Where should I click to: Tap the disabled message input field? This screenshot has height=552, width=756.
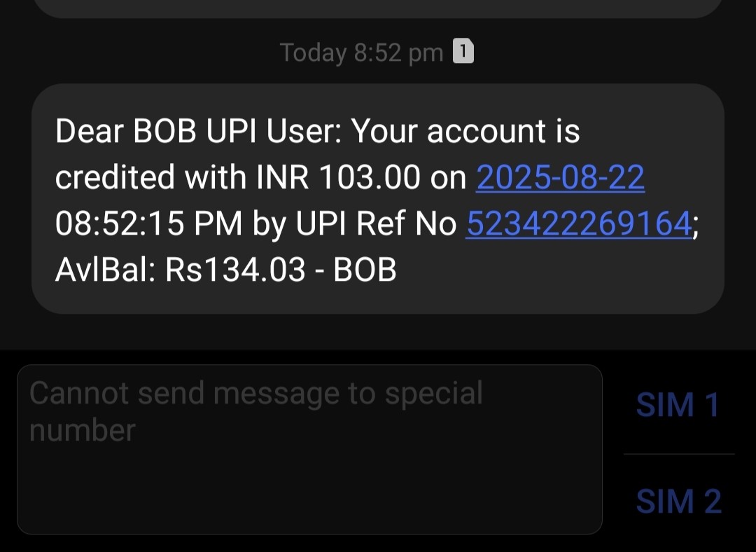[x=309, y=476]
